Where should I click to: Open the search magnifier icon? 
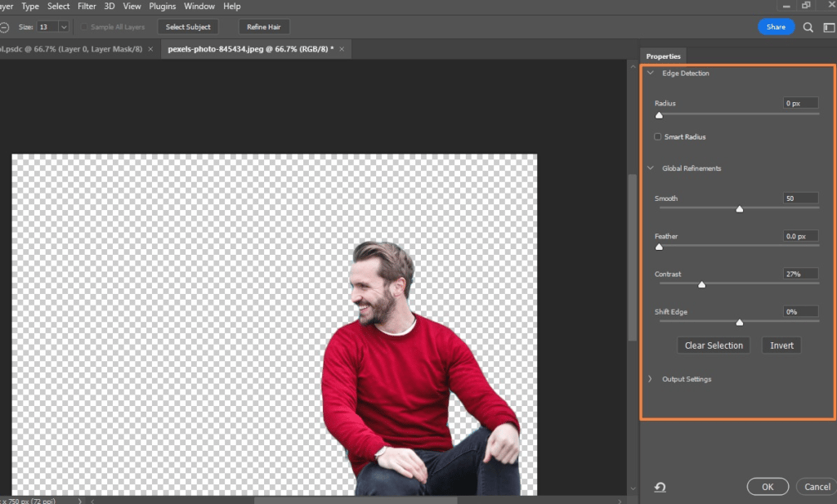point(808,27)
